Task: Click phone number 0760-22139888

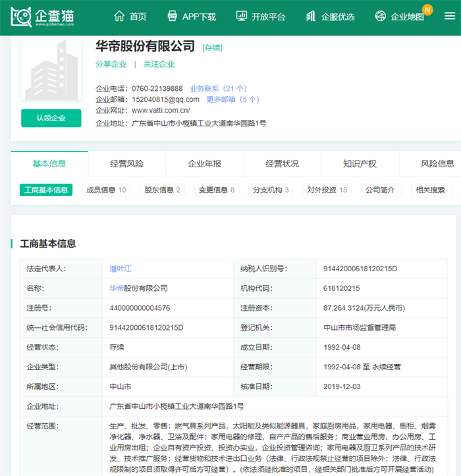Action: [157, 89]
